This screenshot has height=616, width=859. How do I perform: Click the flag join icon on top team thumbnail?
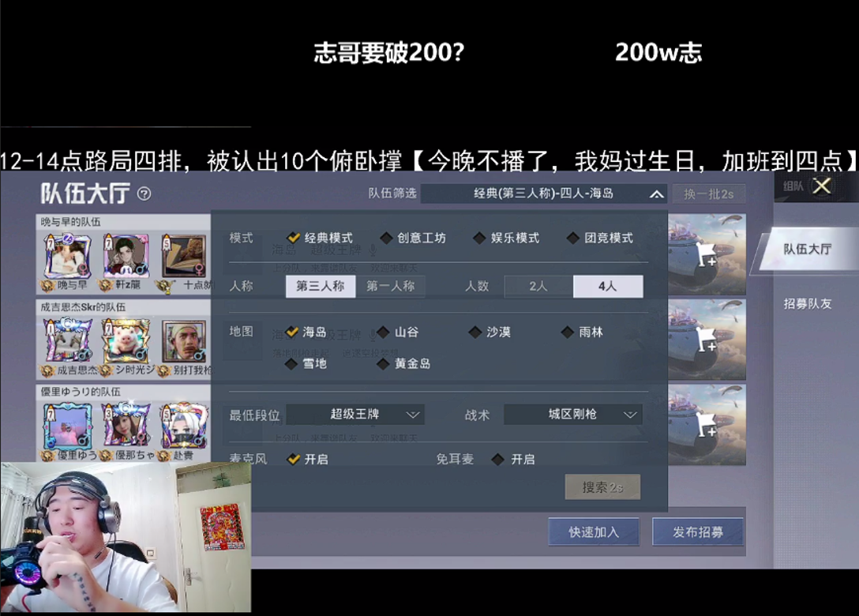707,254
